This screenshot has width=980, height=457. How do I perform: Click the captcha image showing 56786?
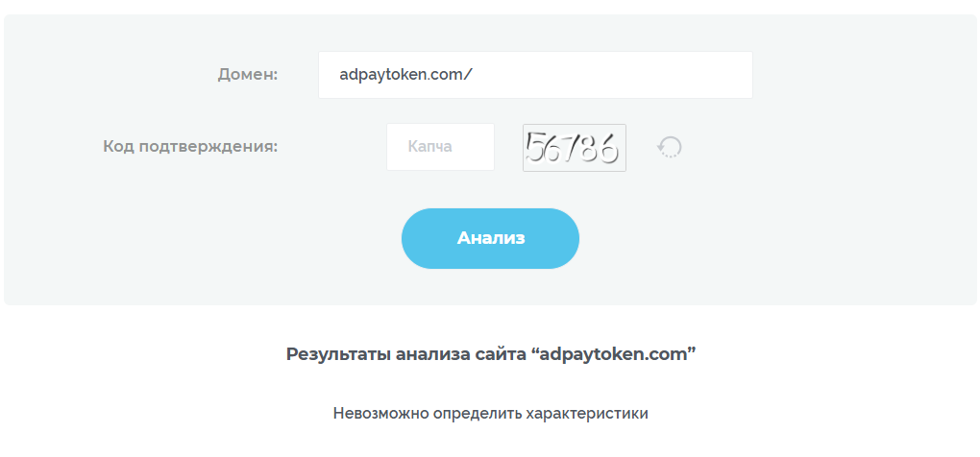tap(574, 148)
